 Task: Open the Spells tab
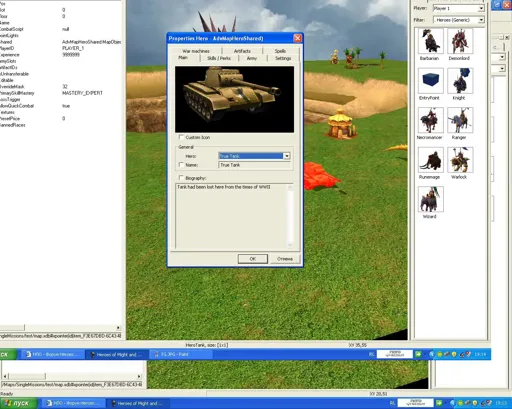pyautogui.click(x=280, y=51)
